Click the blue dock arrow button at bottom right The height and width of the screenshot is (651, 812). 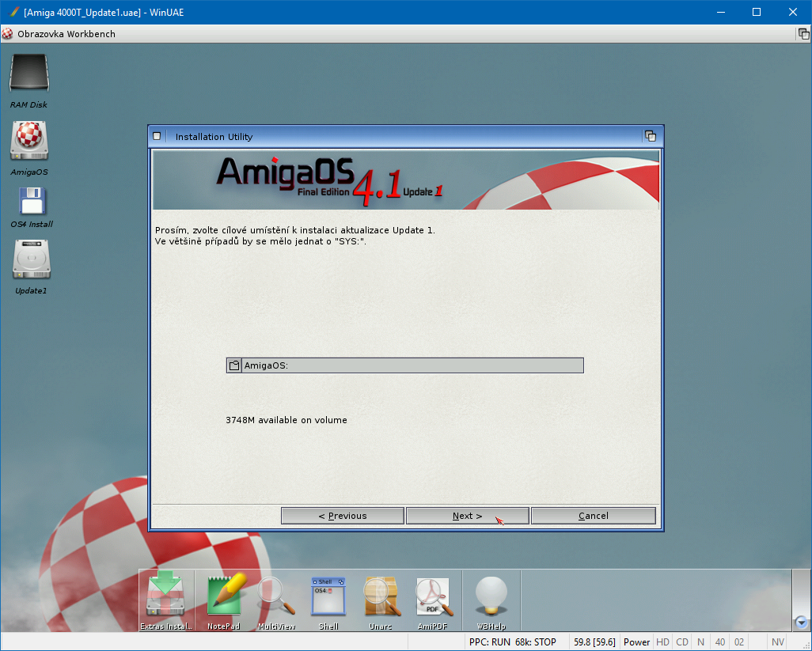[x=801, y=623]
